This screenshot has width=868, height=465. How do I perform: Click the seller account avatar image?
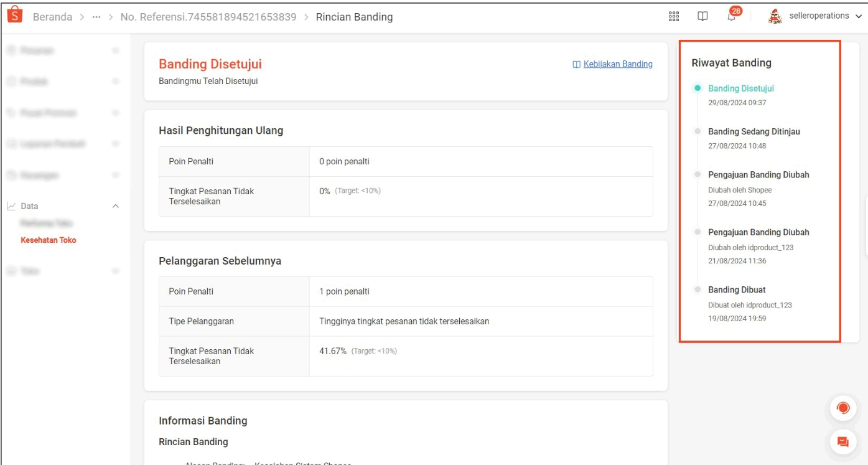[x=775, y=16]
